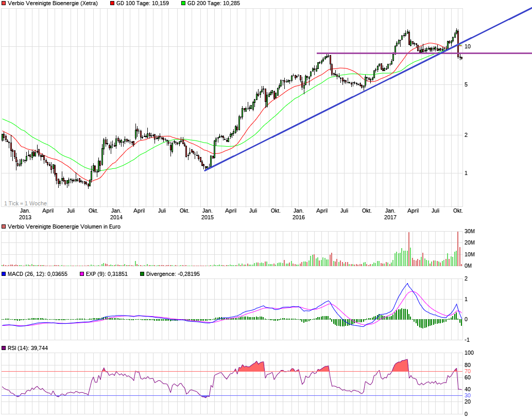Click the magenta EXP (9) legend swatch

(x=82, y=274)
